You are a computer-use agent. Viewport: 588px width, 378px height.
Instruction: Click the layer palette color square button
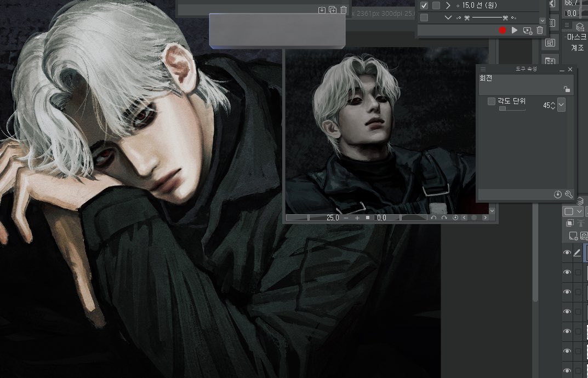pos(569,211)
